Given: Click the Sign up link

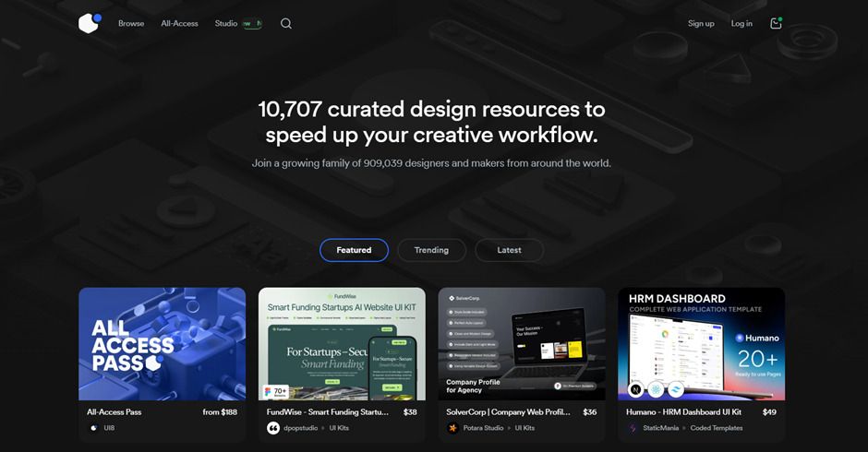Looking at the screenshot, I should [701, 23].
